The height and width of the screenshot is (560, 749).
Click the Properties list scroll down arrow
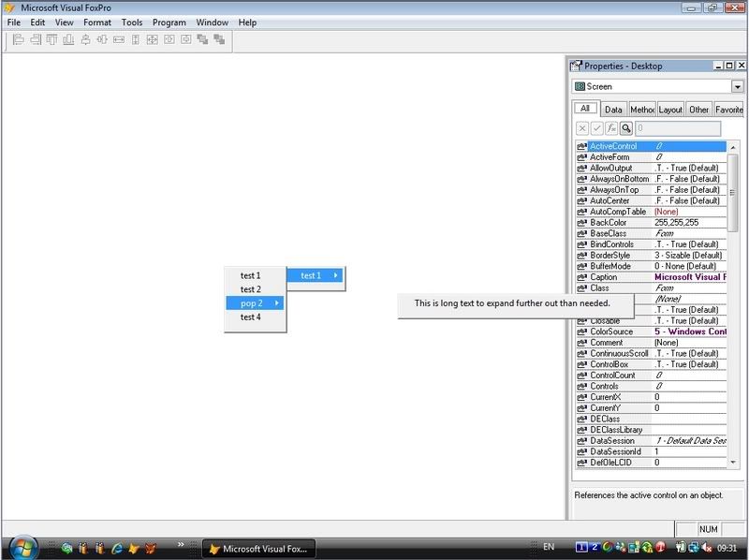(x=732, y=462)
